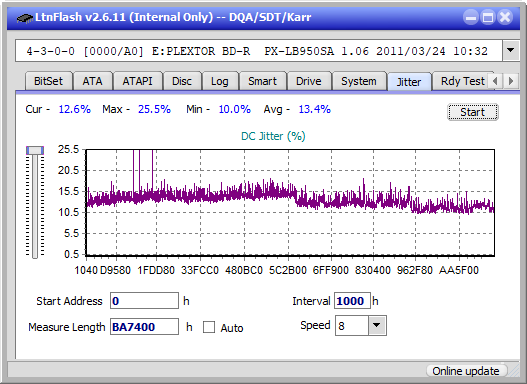Screen dimensions: 527x384
Task: Click the vertical jitter scale slider handle
Action: [35, 150]
